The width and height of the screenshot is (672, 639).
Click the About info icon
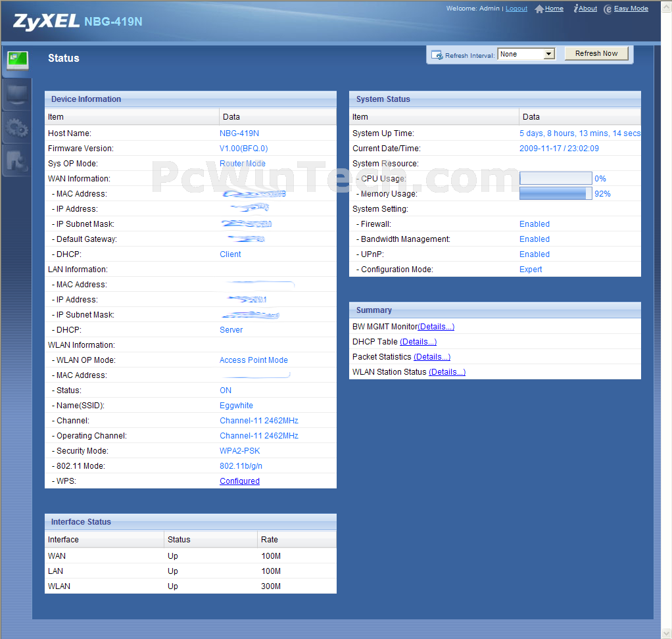click(x=576, y=9)
